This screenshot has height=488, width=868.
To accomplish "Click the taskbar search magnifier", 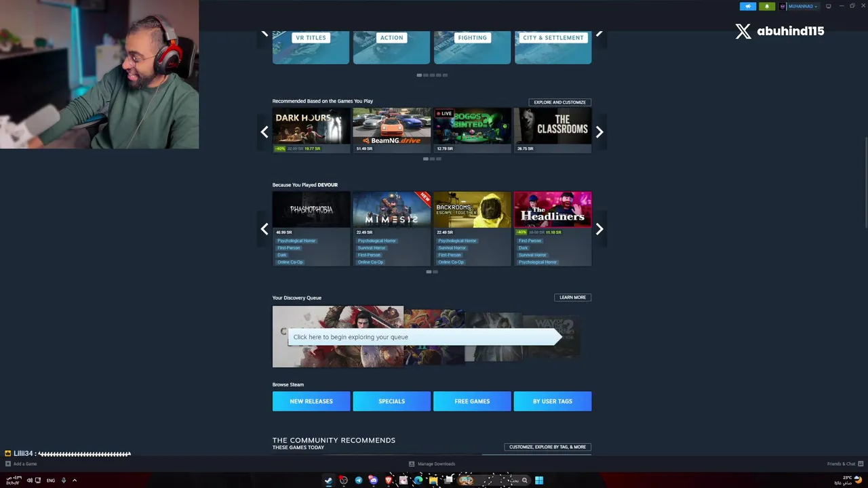I will pos(524,480).
